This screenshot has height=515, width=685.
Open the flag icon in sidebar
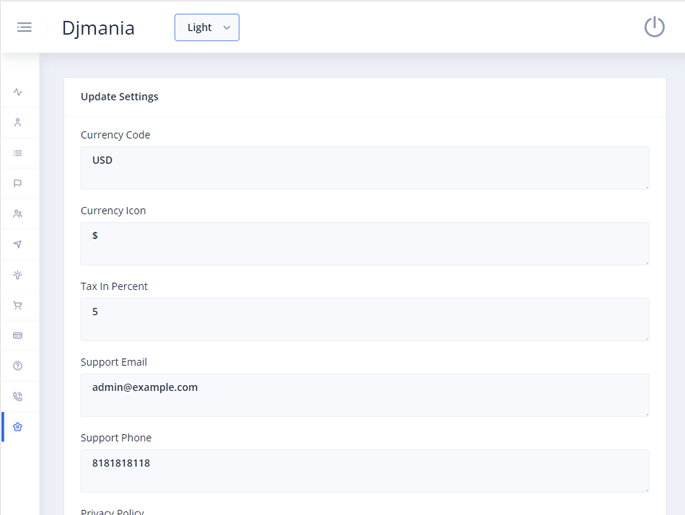(18, 183)
